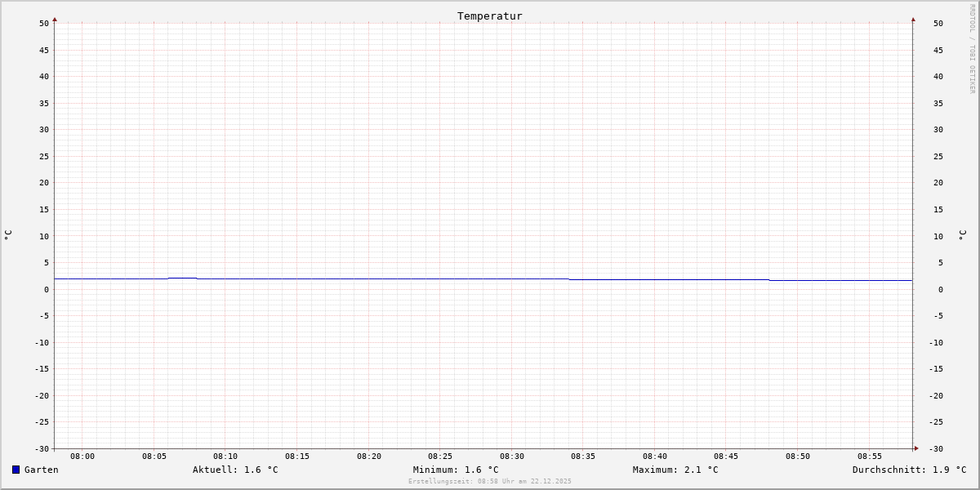Click the red arrow atop left y-axis

click(x=55, y=19)
